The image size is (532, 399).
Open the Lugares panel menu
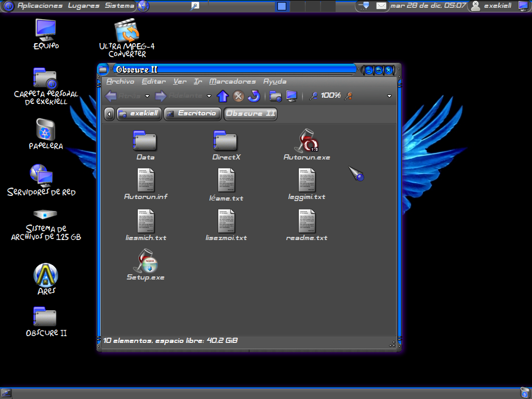(84, 6)
